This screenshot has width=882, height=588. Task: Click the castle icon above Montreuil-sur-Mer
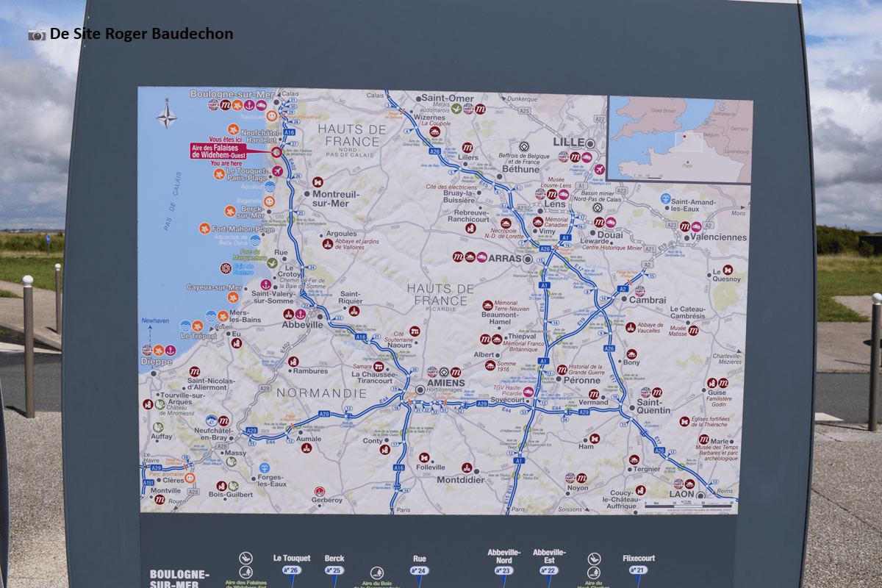point(318,182)
